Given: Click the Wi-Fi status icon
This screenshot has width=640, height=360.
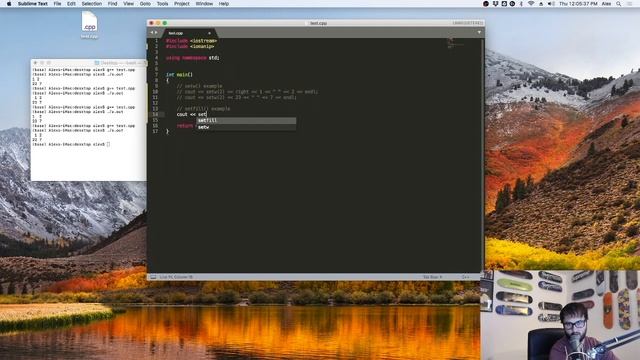Looking at the screenshot, I should 531,4.
